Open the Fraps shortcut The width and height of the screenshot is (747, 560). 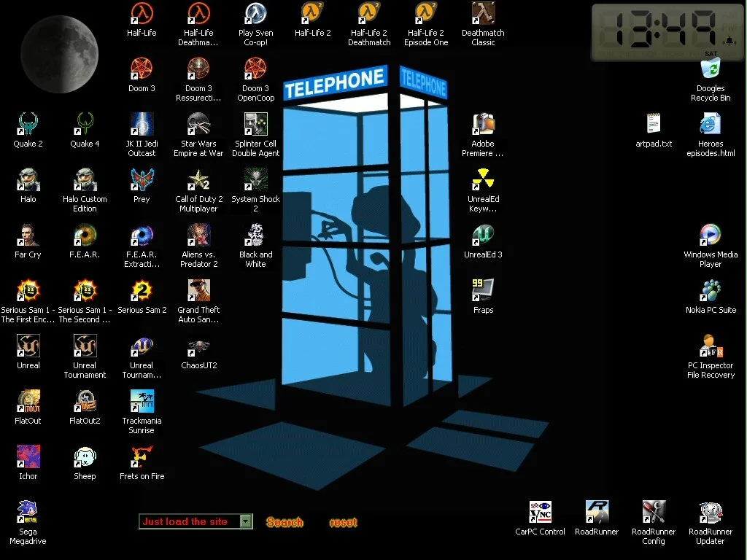483,290
